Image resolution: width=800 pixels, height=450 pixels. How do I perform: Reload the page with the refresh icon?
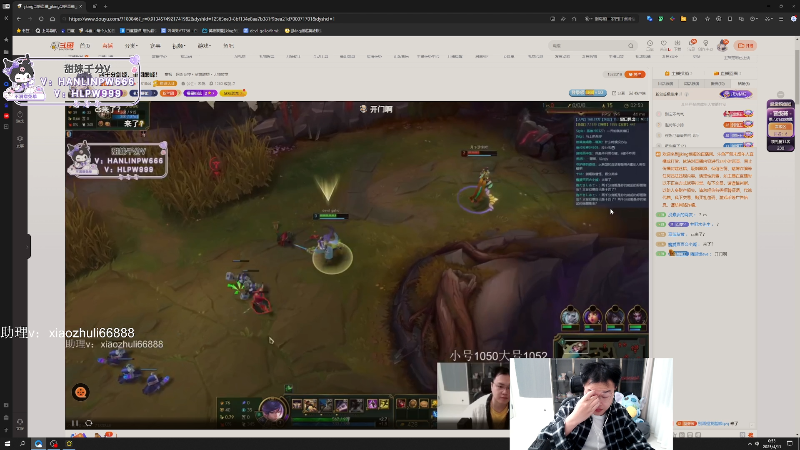[41, 19]
